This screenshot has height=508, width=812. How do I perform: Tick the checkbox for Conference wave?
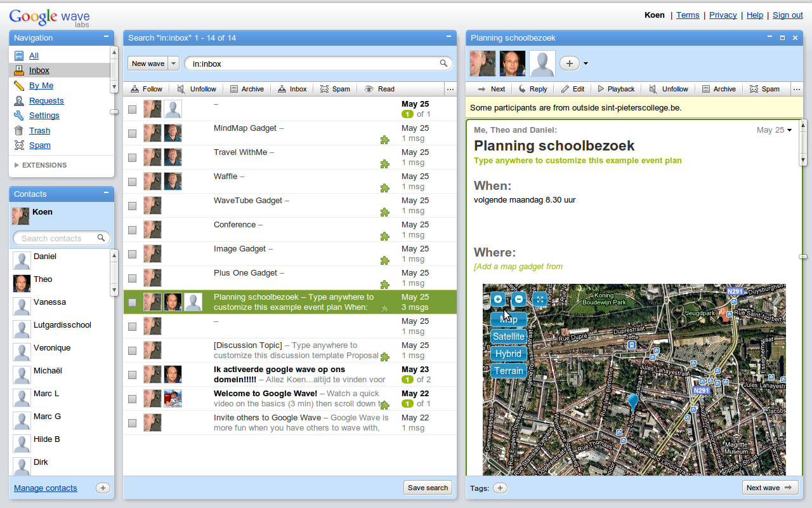132,230
